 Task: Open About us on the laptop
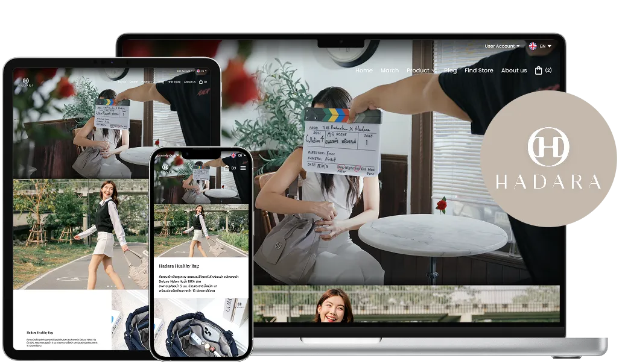click(514, 71)
